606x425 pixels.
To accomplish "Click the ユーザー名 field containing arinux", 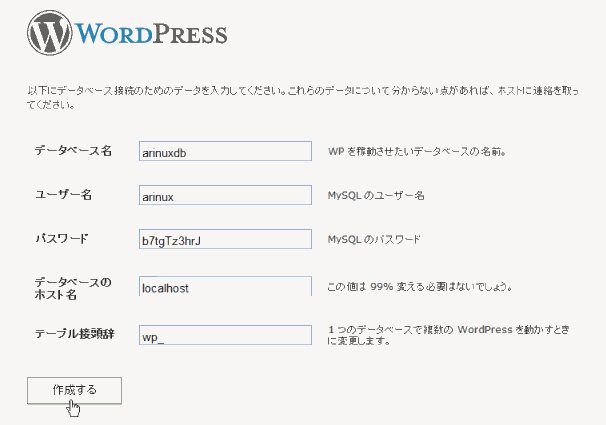I will [225, 195].
